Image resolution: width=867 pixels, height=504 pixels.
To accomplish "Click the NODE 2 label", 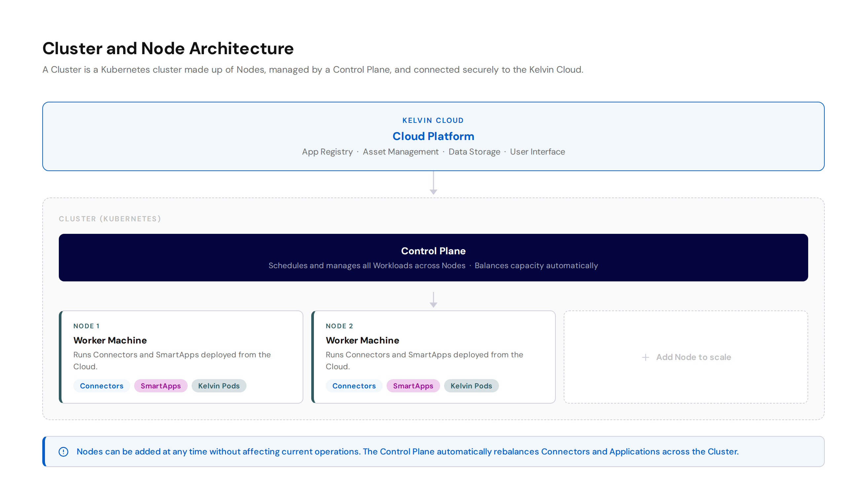I will [339, 326].
